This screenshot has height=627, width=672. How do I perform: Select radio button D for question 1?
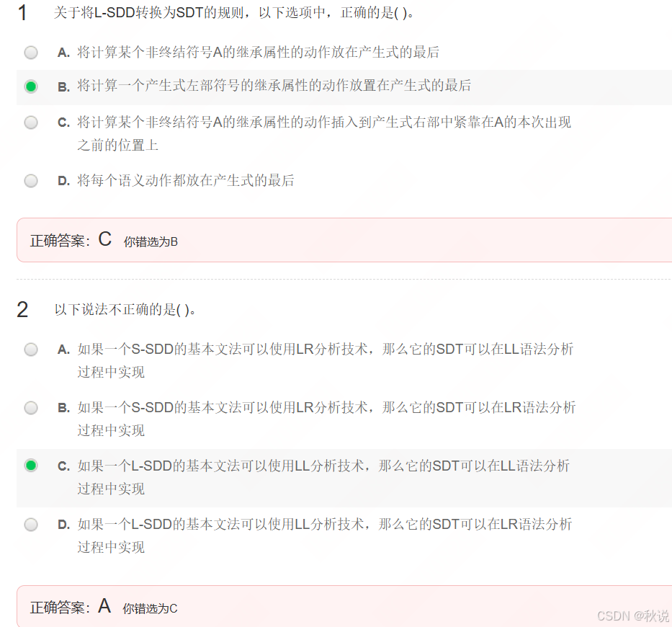(31, 181)
